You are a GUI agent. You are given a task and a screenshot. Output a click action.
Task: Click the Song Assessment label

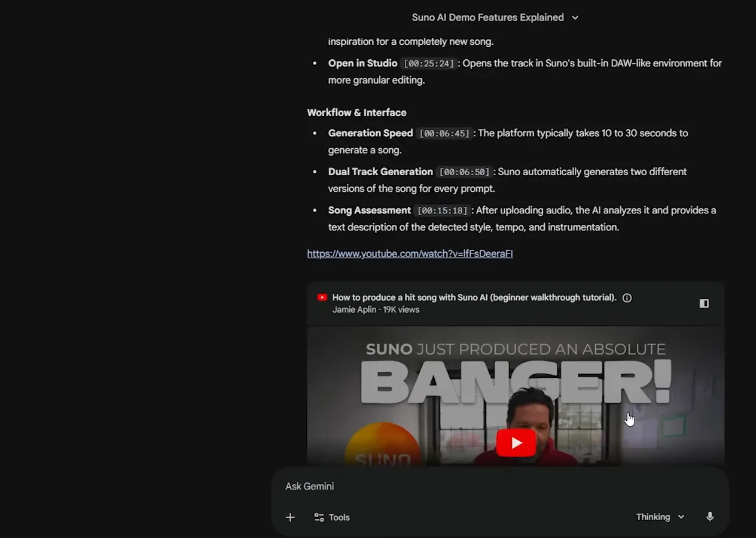[369, 210]
